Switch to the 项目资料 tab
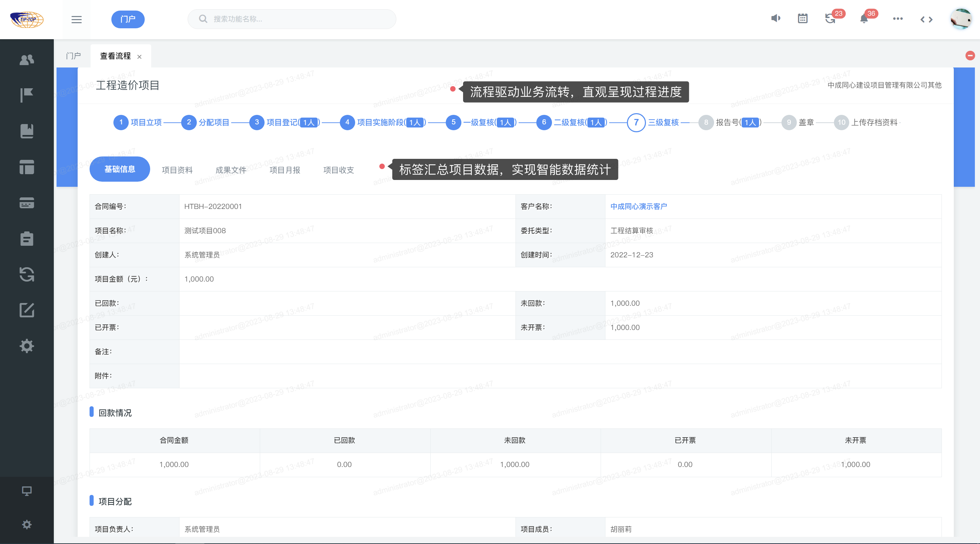 pos(177,170)
